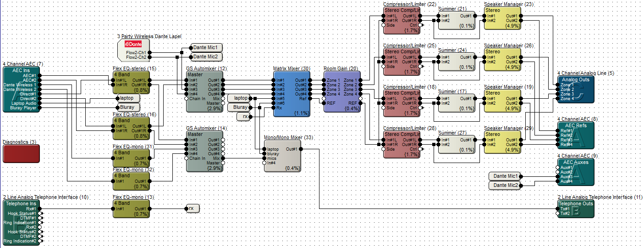The height and width of the screenshot is (248, 644).
Task: Click the laptop tag feeding the Matrix Mixer
Action: pos(239,98)
